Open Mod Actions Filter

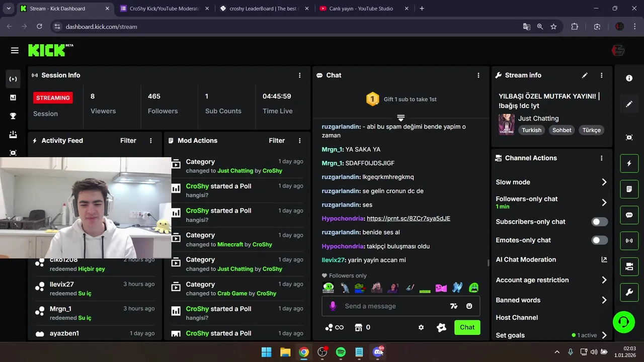[x=277, y=141]
